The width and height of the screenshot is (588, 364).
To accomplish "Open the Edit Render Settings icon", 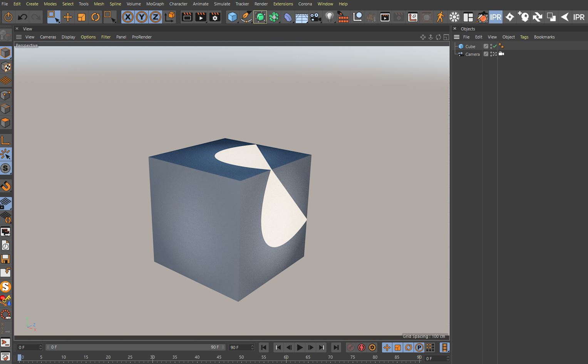I will click(214, 17).
